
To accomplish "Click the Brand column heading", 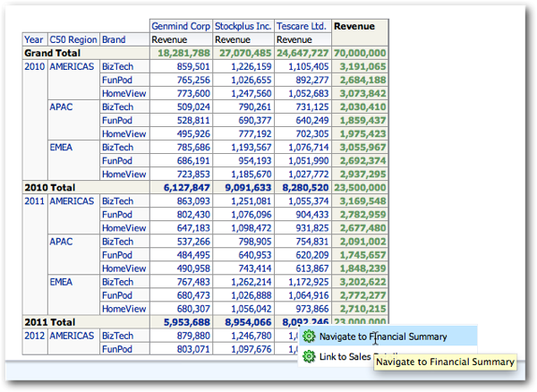I will click(x=114, y=39).
